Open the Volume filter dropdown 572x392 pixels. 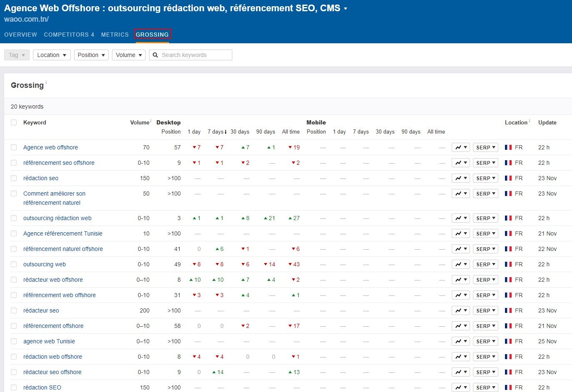(129, 55)
